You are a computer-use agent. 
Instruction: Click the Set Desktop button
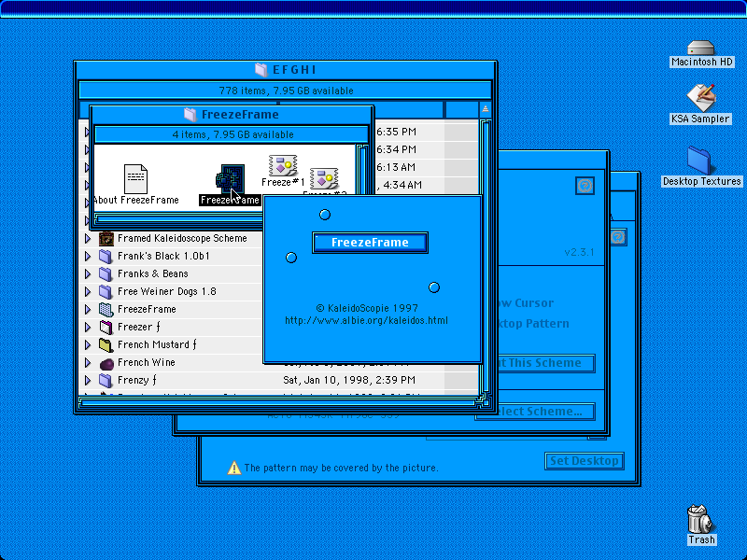585,461
